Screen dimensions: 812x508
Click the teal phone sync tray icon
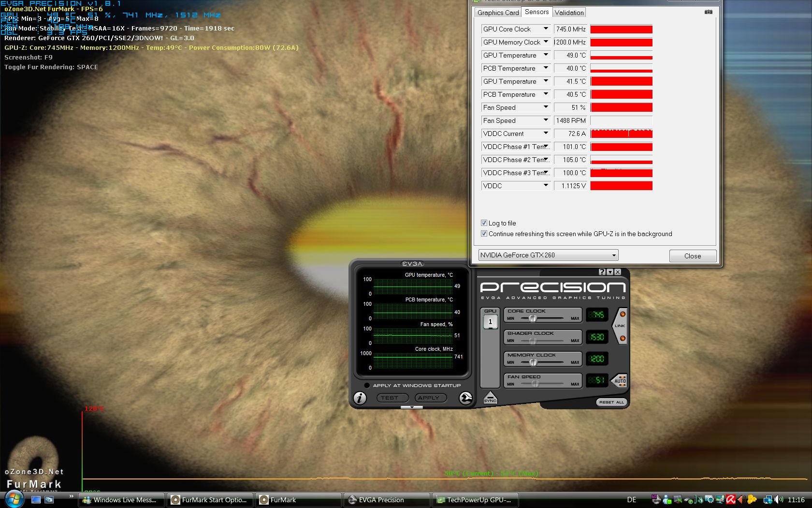click(x=698, y=500)
